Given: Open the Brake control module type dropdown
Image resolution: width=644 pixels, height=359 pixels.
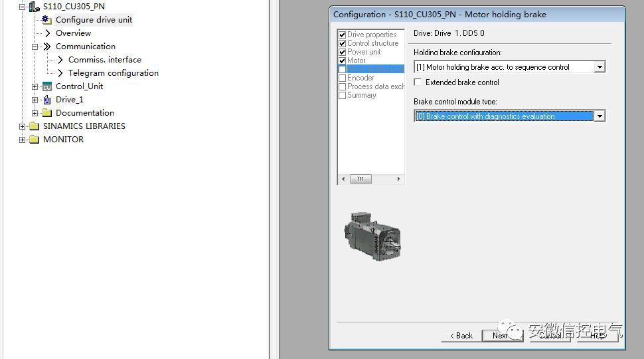Looking at the screenshot, I should 600,116.
